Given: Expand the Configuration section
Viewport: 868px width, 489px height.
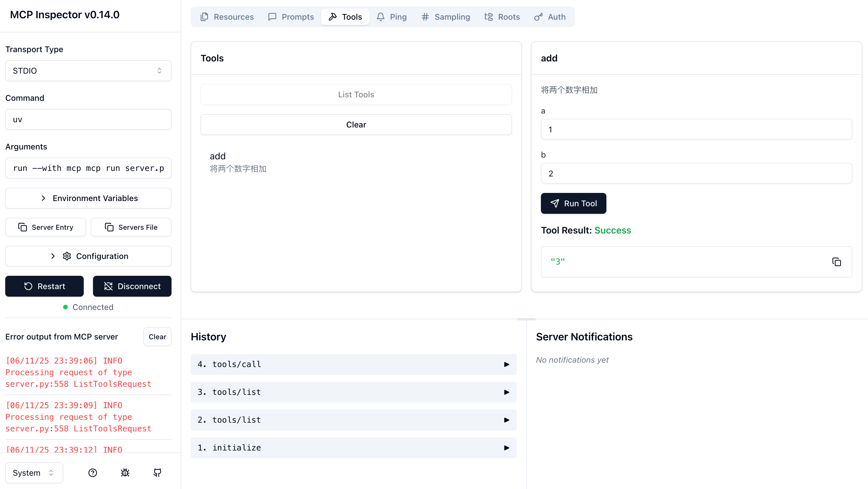Looking at the screenshot, I should 88,256.
